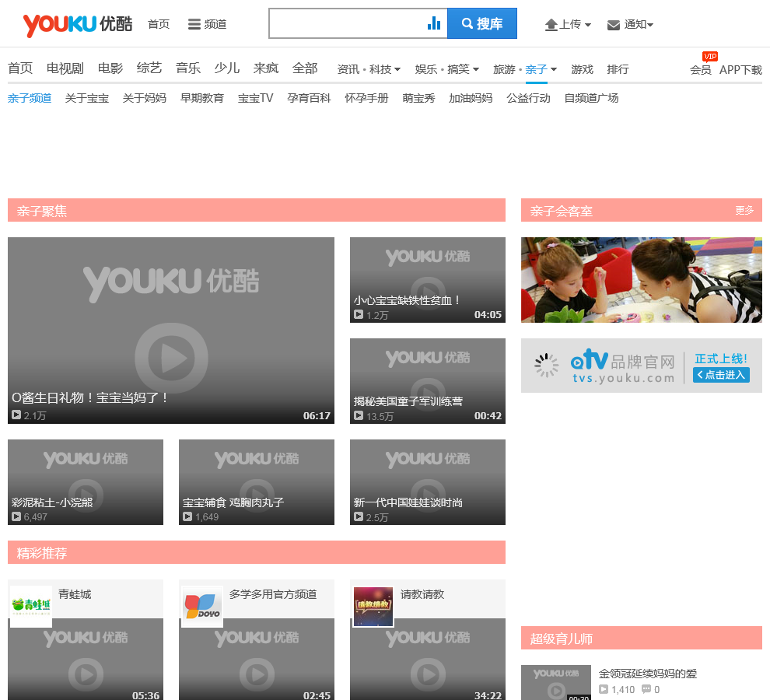The image size is (770, 700).
Task: Open 小心宝宝缺铁性贫血 video thumbnail
Action: click(x=428, y=280)
